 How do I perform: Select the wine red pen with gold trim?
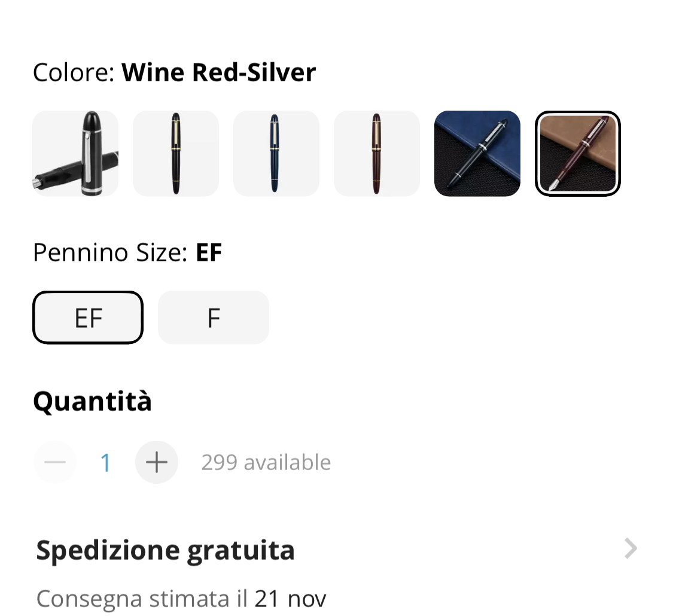[377, 153]
